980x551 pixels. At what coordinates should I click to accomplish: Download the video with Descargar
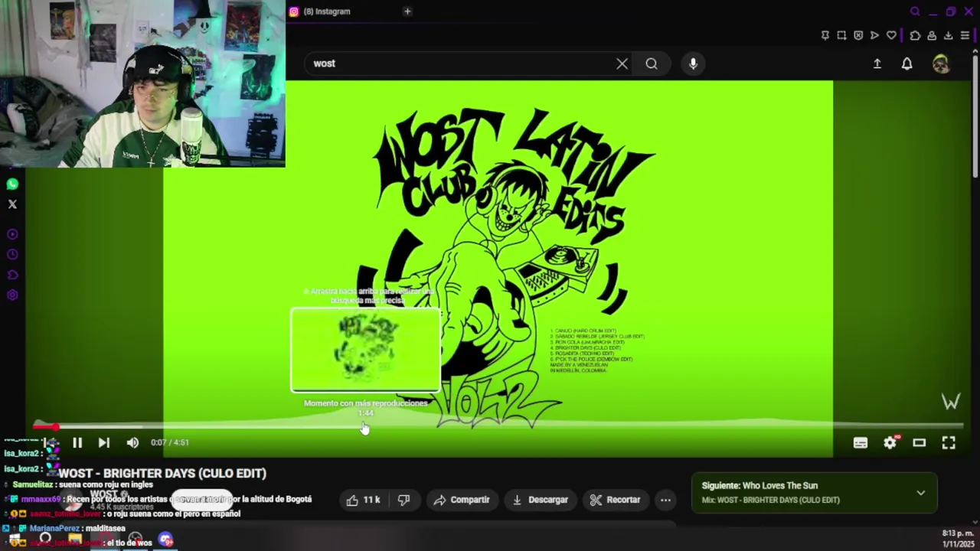541,500
